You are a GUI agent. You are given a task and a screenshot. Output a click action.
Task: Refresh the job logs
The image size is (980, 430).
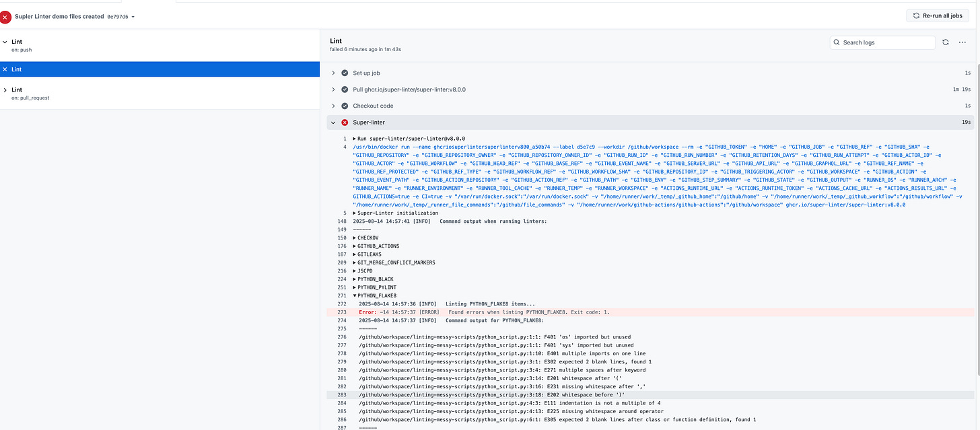click(x=946, y=42)
